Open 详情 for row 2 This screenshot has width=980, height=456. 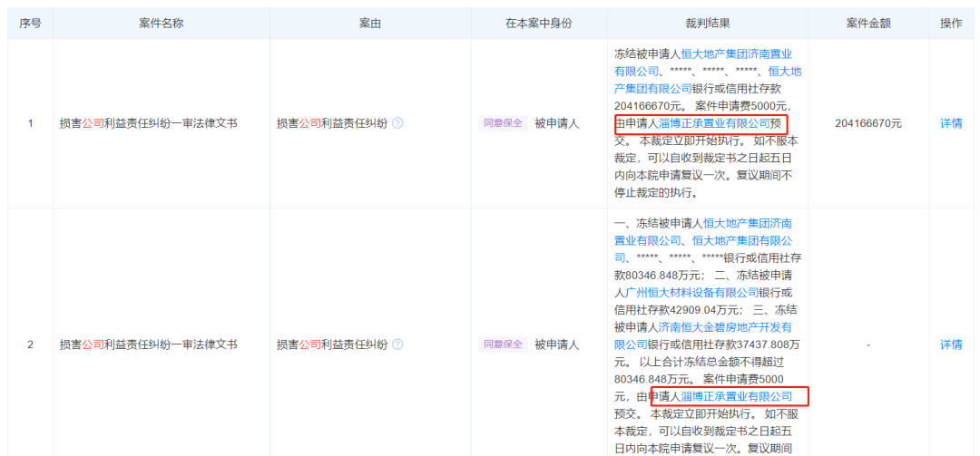tap(951, 344)
